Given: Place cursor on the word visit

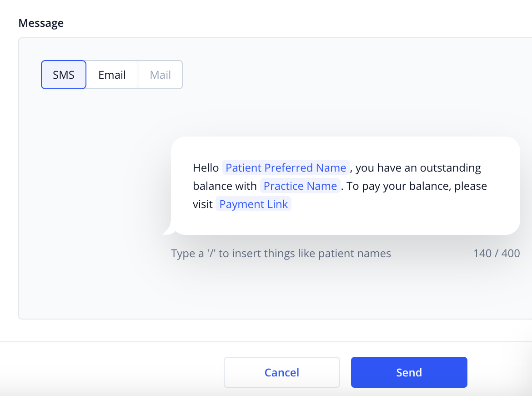Looking at the screenshot, I should [202, 204].
